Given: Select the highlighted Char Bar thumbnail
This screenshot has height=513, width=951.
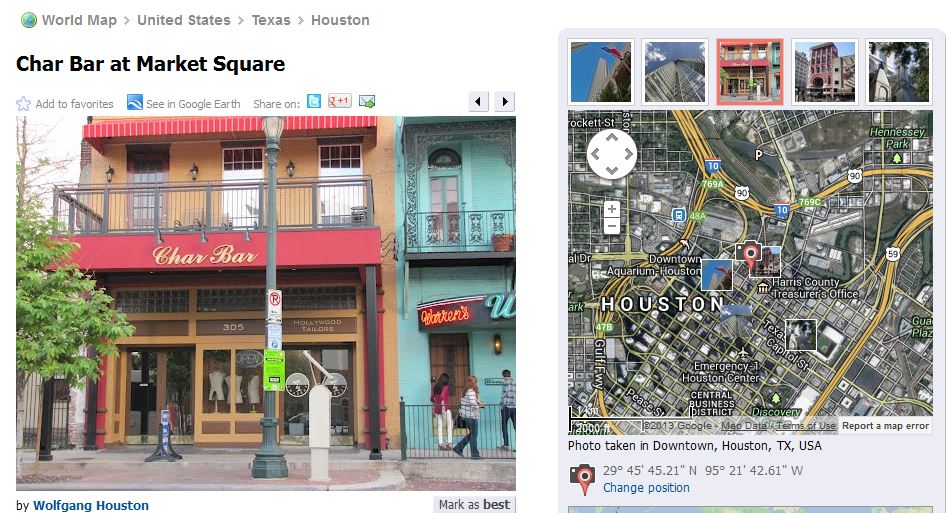Looking at the screenshot, I should coord(750,72).
